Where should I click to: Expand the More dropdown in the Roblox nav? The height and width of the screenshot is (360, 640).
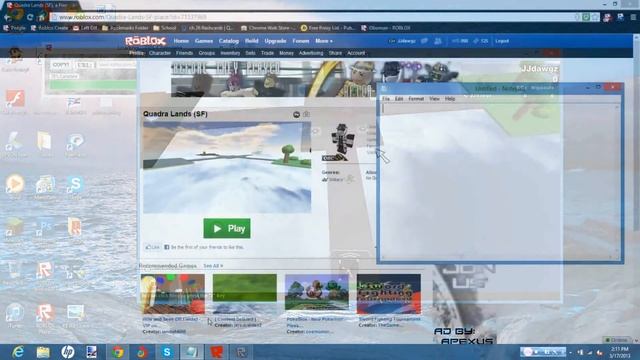(324, 41)
